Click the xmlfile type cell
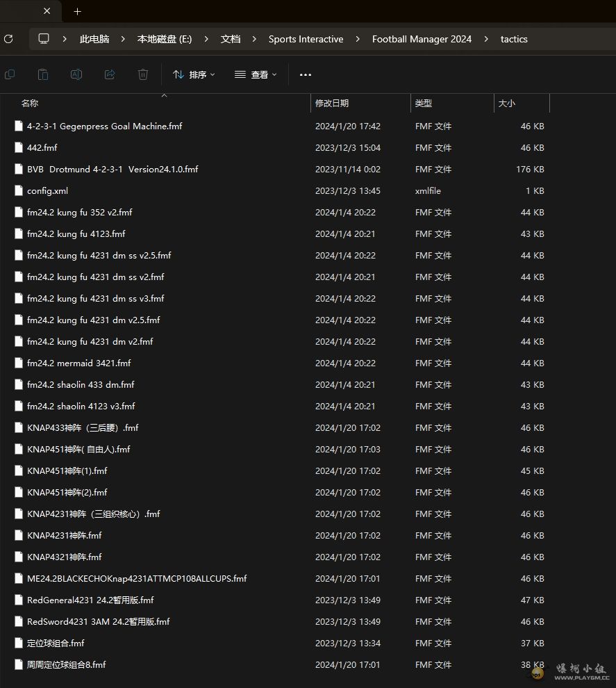 coord(428,191)
